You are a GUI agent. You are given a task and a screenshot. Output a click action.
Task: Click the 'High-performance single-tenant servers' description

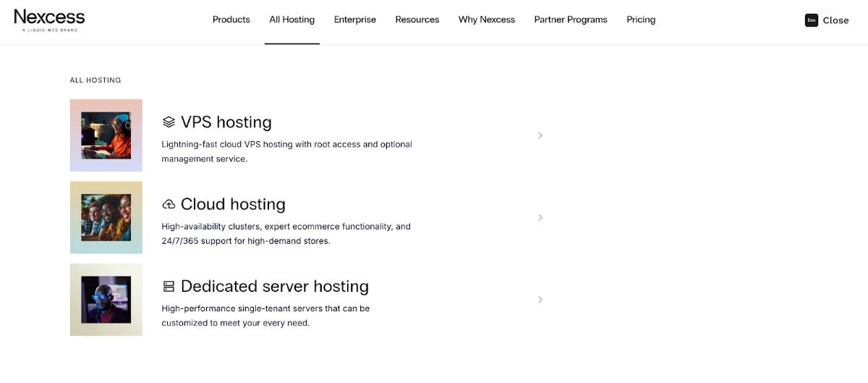(265, 316)
